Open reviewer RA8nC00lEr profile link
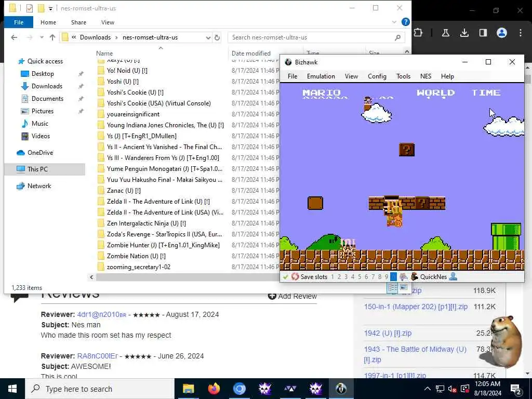532x399 pixels. tap(97, 356)
